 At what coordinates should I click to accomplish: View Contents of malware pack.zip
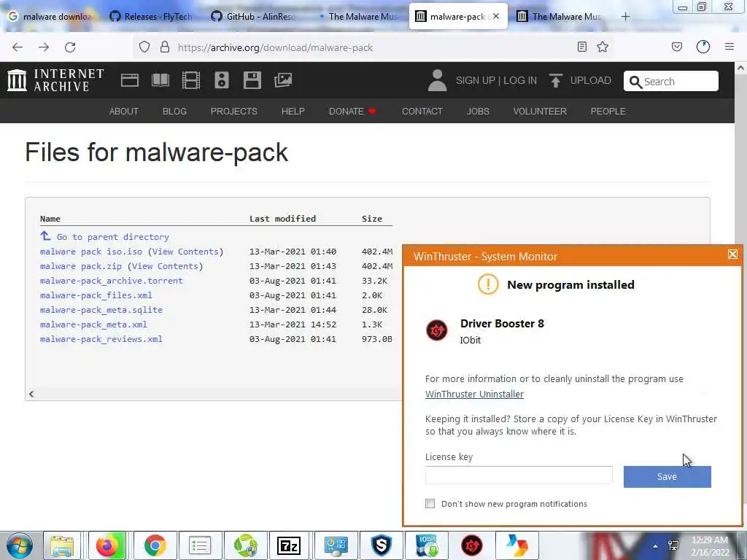pos(165,266)
